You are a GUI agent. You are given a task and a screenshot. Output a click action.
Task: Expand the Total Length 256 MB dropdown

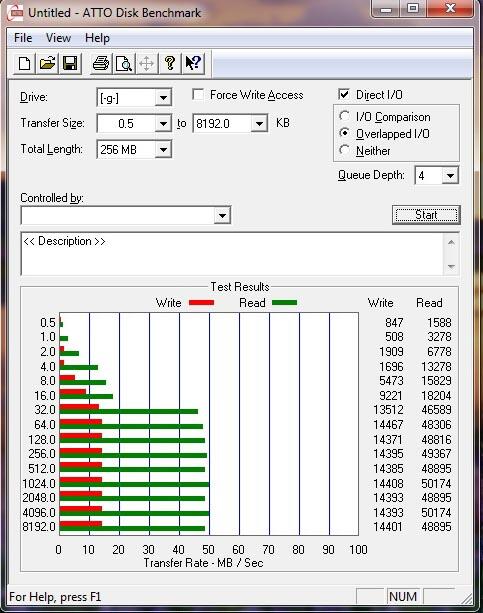[163, 150]
